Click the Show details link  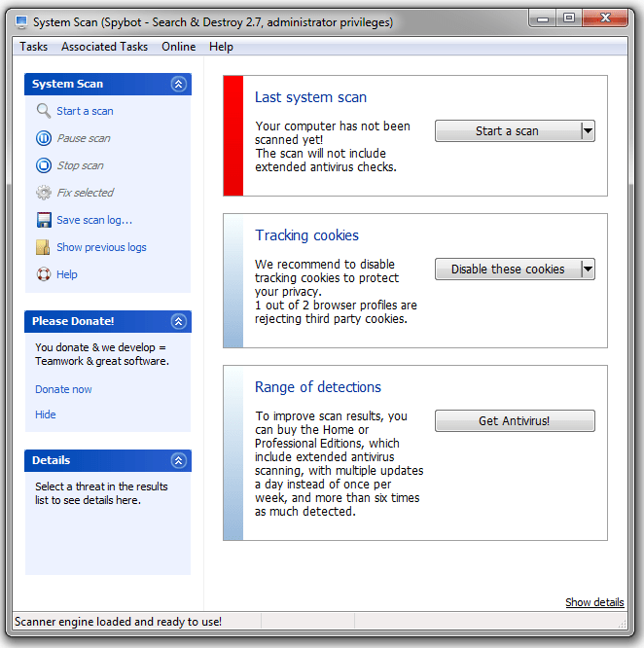[x=594, y=603]
